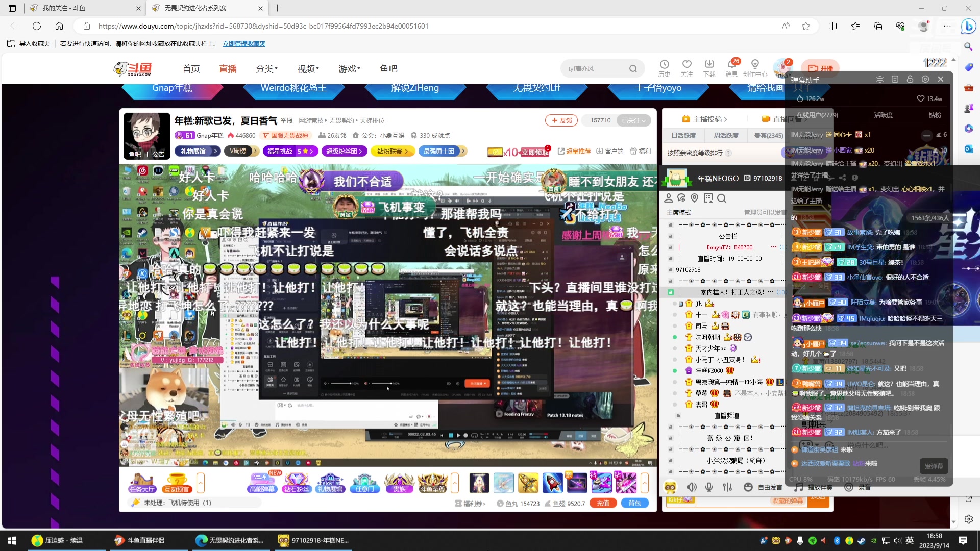
Task: Open the 下载 download icon in the header
Action: 709,68
